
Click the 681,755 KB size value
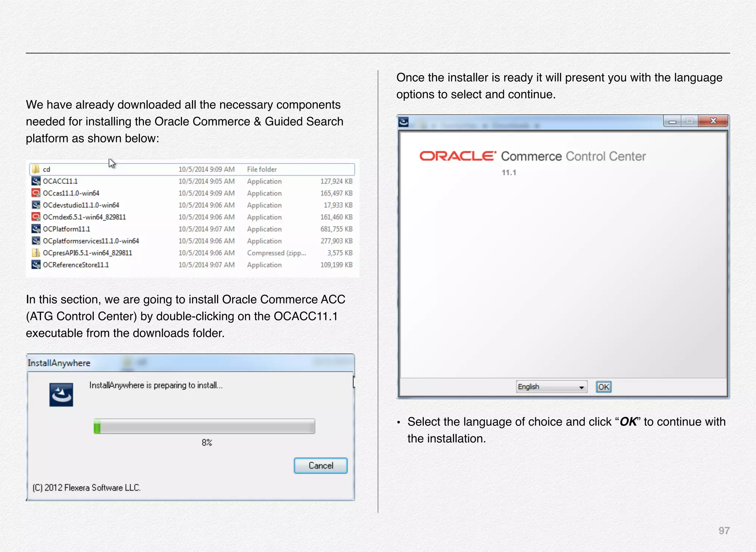[336, 229]
